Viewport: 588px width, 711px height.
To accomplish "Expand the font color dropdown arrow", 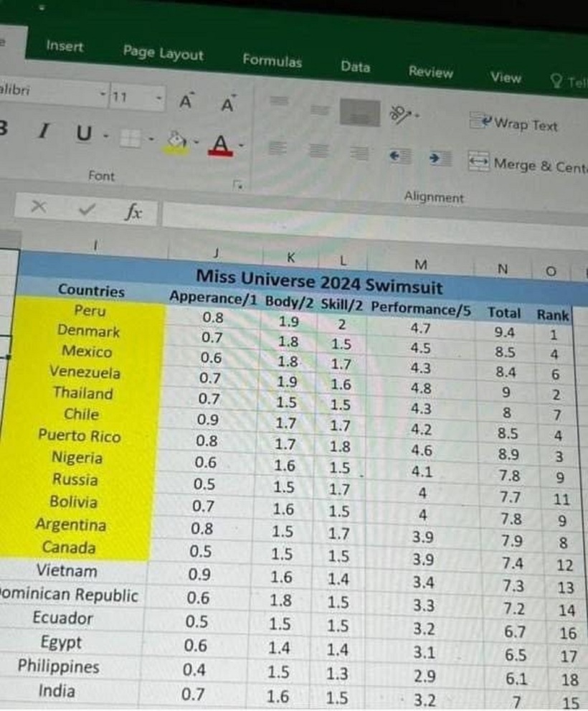I will tap(242, 146).
